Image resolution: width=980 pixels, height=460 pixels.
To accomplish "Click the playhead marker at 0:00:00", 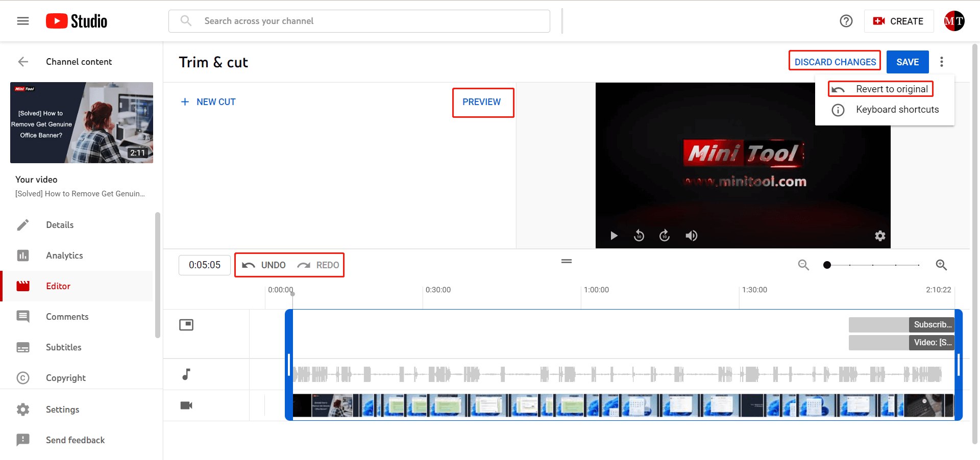I will click(x=292, y=294).
